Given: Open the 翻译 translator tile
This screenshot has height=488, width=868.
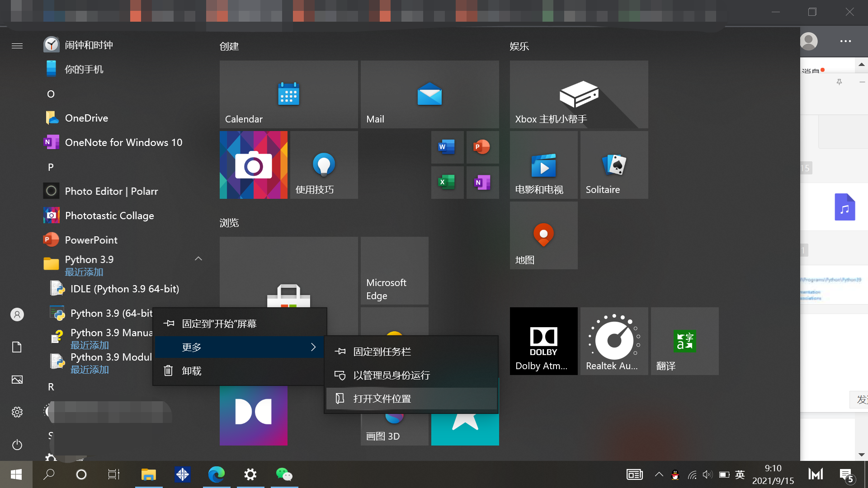Looking at the screenshot, I should pos(684,341).
